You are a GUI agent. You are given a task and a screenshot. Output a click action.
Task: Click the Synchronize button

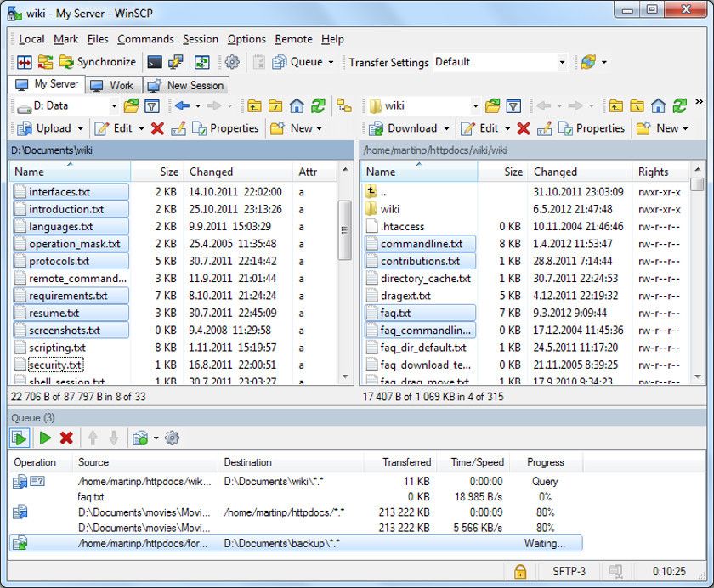(98, 62)
